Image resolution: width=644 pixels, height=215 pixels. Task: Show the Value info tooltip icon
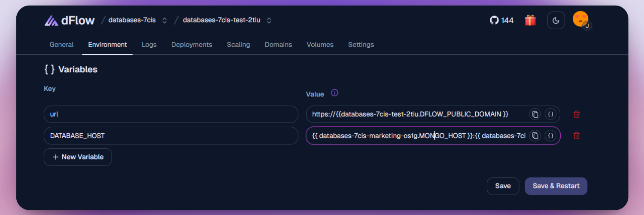coord(334,93)
